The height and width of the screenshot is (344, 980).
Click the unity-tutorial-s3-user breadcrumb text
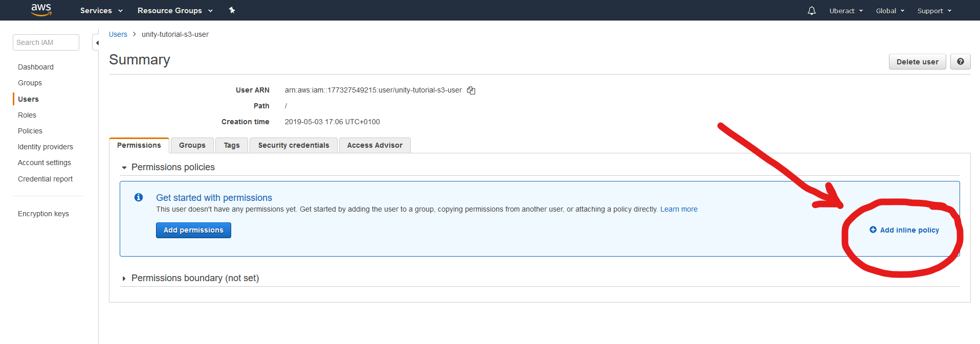[x=175, y=34]
